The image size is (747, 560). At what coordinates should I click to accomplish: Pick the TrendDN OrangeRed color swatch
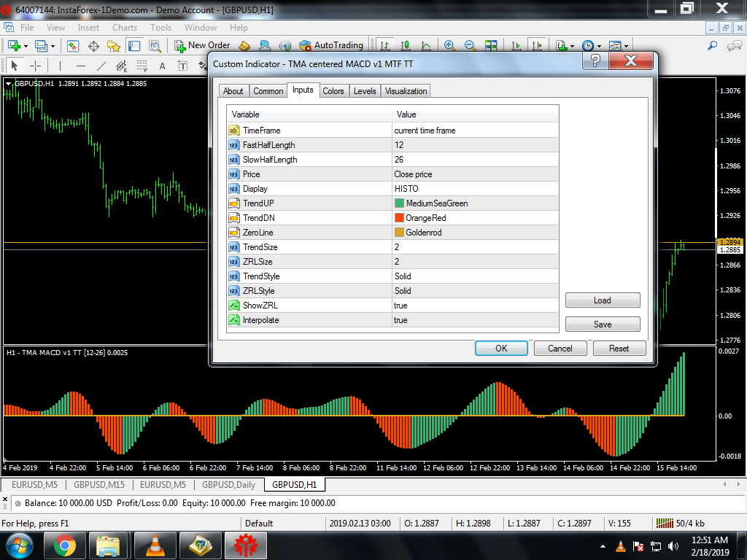point(399,217)
